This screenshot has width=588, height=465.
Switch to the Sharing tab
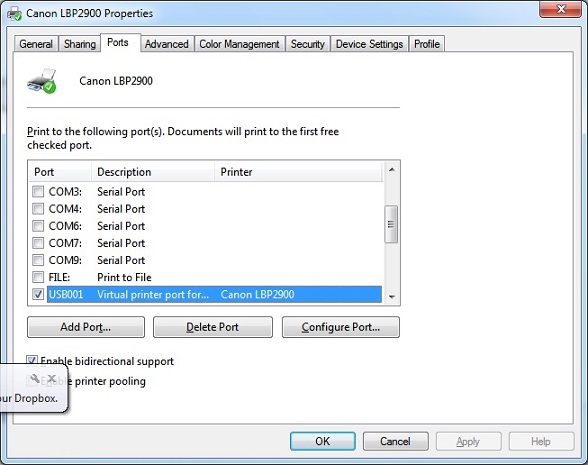80,44
